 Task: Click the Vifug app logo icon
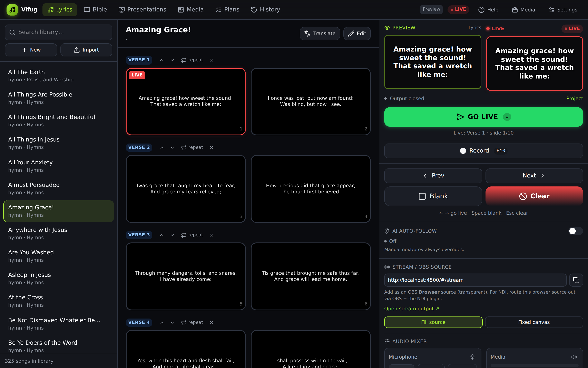12,9
